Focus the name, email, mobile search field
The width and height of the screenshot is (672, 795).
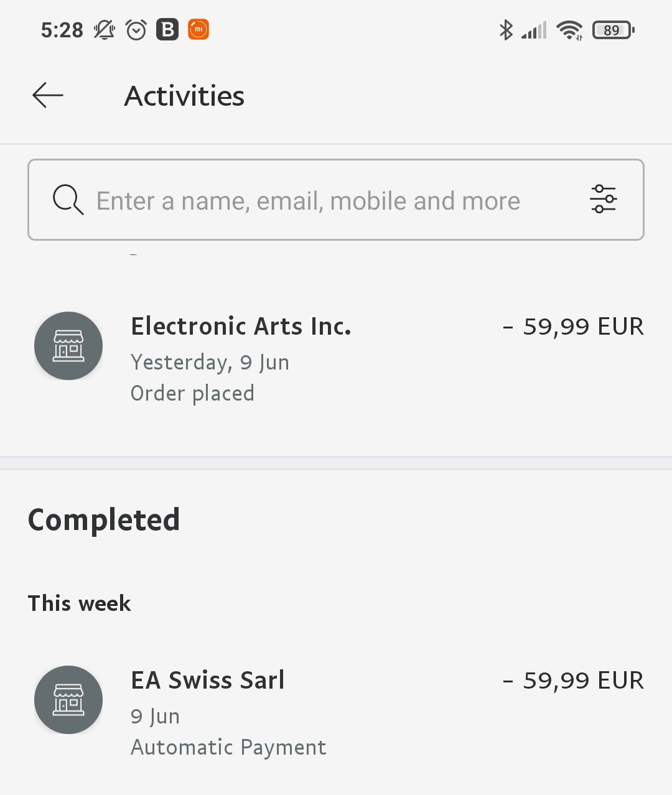[x=336, y=200]
